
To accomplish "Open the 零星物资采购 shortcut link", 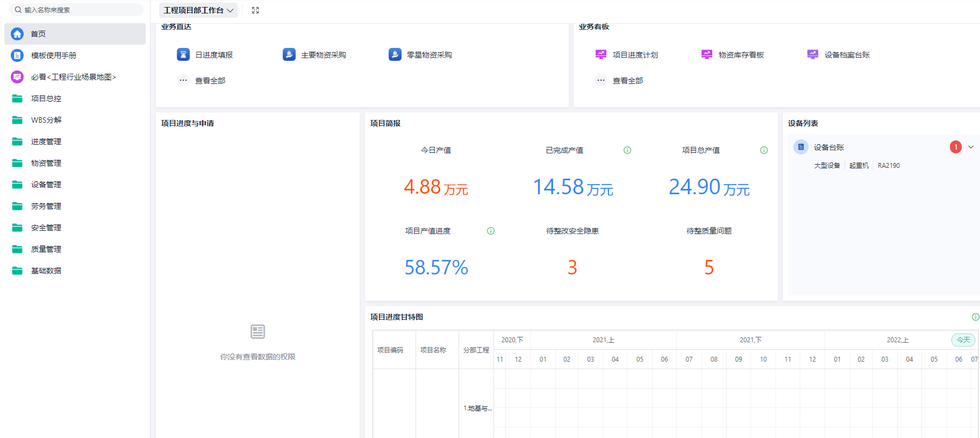I will click(x=430, y=55).
